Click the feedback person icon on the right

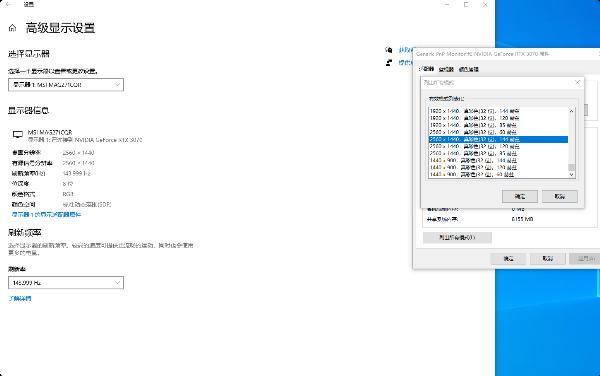tap(389, 62)
